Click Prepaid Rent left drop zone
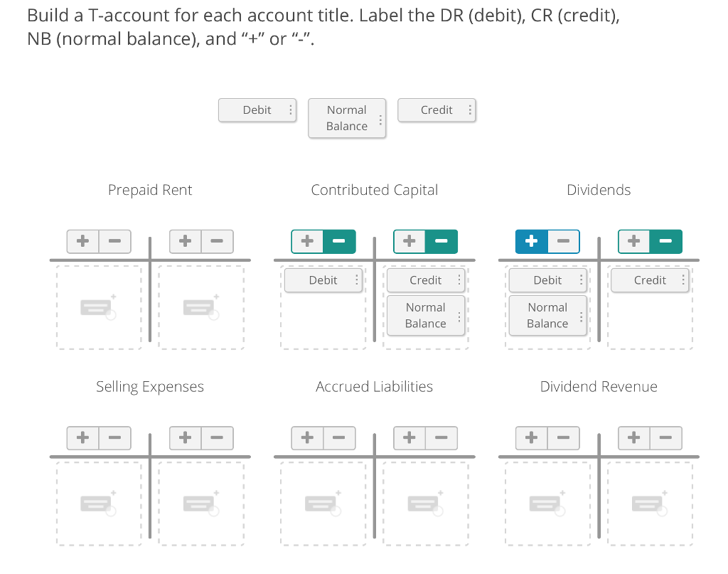Viewport: 728px width, 574px height. tap(99, 307)
